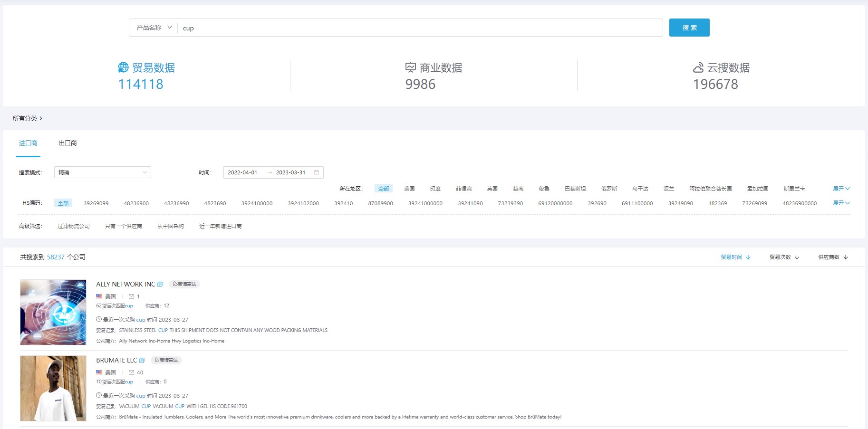Click 商情雷达 badge for BRUMATE LLC
Viewport: 868px width, 429px height.
tap(166, 360)
